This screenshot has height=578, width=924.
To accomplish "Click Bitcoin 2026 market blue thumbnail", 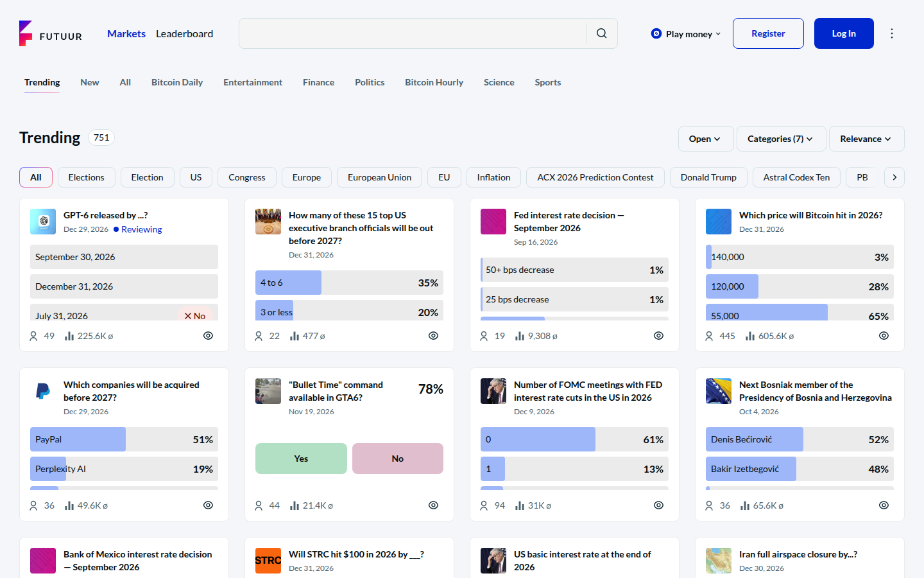I will (719, 222).
